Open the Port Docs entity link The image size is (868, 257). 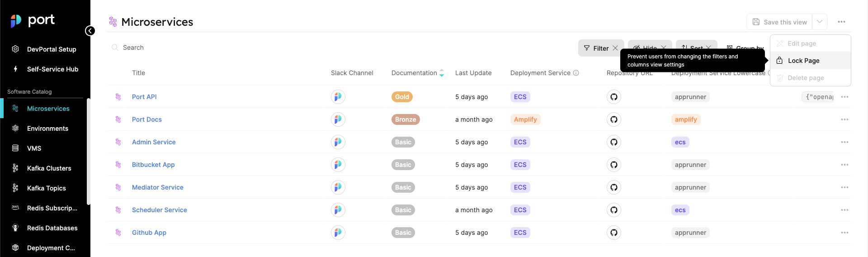click(147, 119)
